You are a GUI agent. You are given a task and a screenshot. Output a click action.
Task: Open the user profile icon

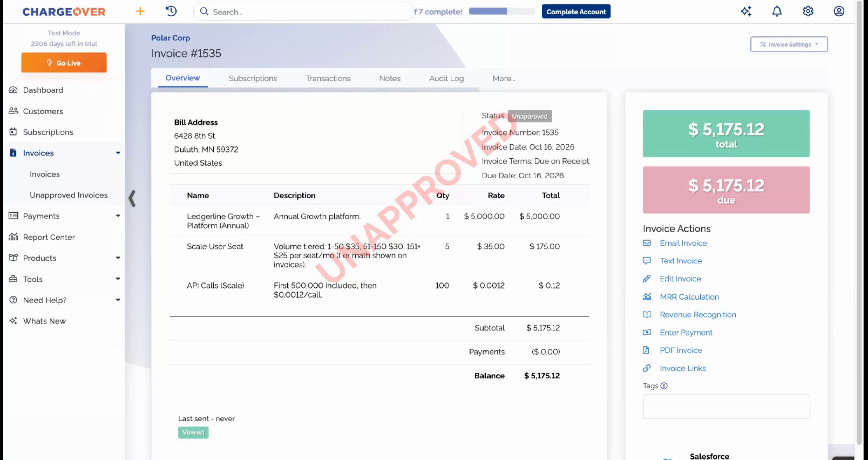click(839, 11)
